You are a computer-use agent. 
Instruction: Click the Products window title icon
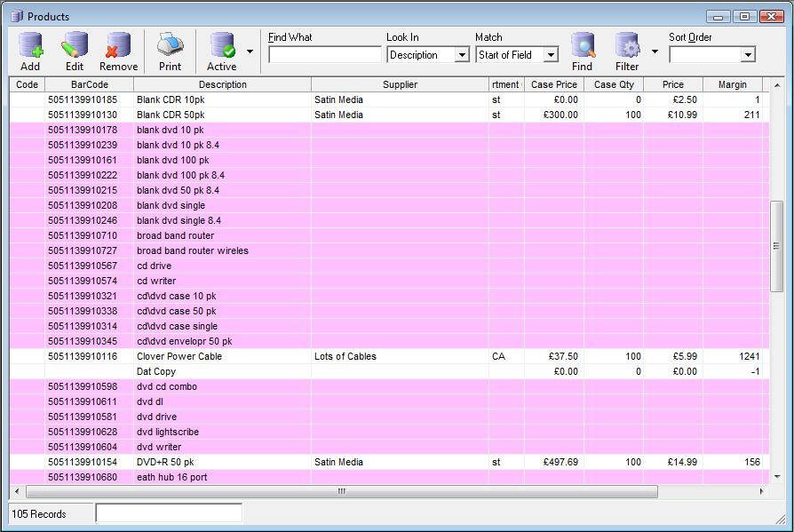16,16
